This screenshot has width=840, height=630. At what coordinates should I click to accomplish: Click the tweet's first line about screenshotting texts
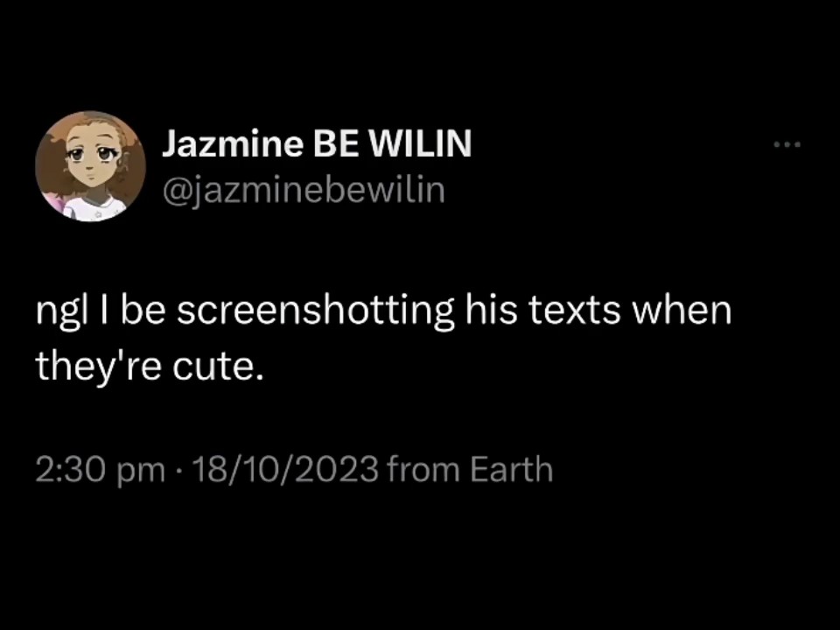383,311
